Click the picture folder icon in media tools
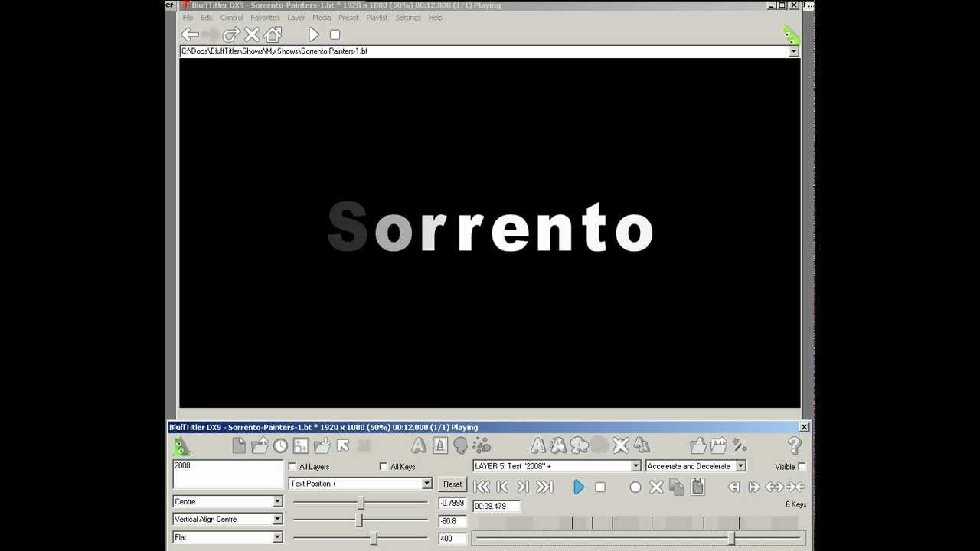The height and width of the screenshot is (551, 980). click(x=718, y=445)
